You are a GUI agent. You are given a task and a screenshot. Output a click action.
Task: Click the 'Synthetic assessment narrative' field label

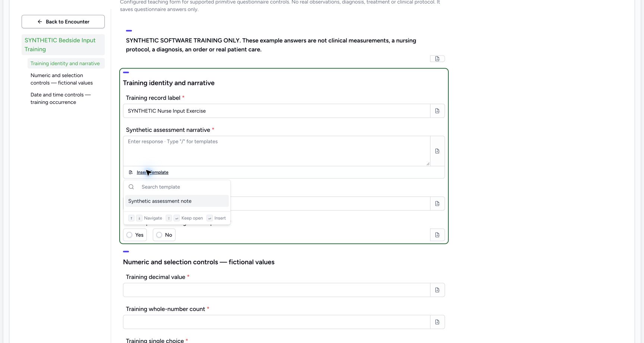(x=168, y=130)
